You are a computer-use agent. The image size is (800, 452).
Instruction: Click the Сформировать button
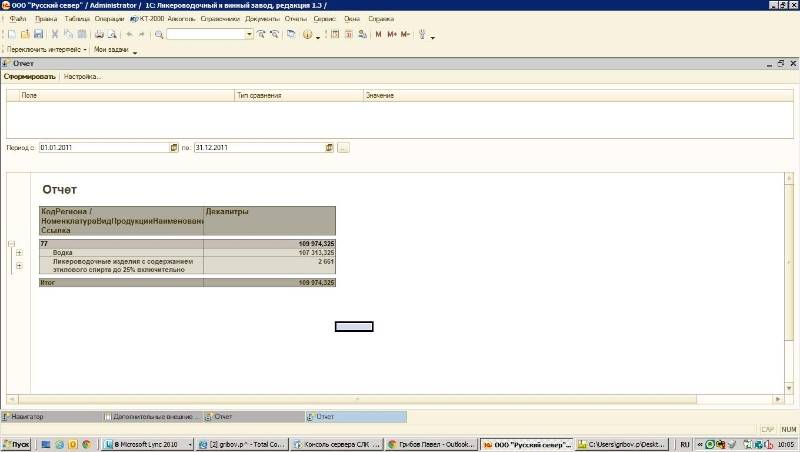click(29, 76)
